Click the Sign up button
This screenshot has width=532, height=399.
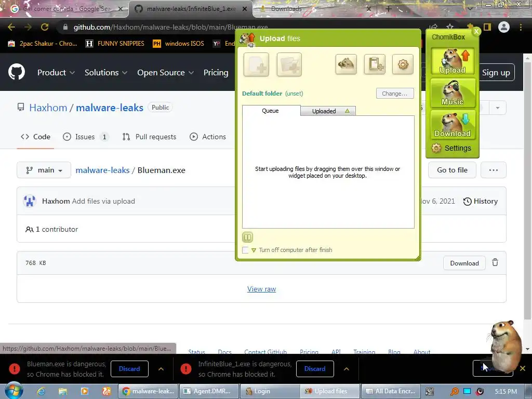point(496,73)
